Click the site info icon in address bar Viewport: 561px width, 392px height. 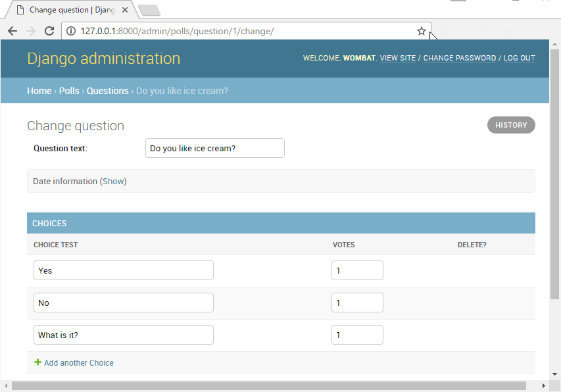(70, 30)
